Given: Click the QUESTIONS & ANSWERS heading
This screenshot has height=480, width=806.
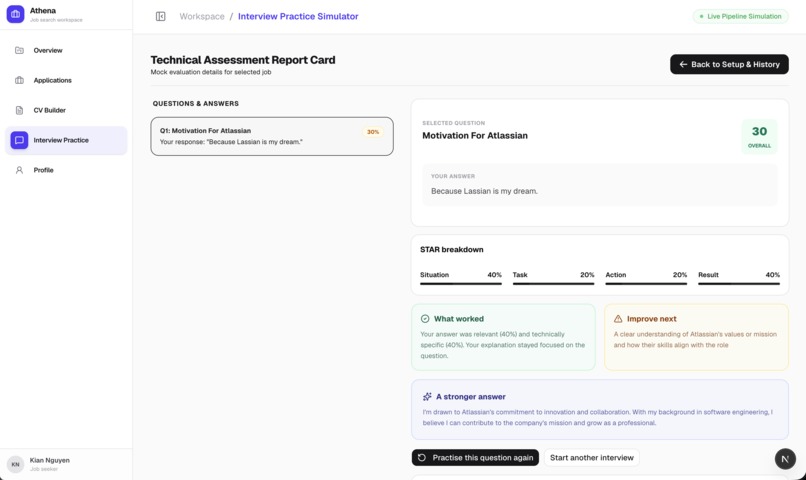Looking at the screenshot, I should [x=195, y=103].
